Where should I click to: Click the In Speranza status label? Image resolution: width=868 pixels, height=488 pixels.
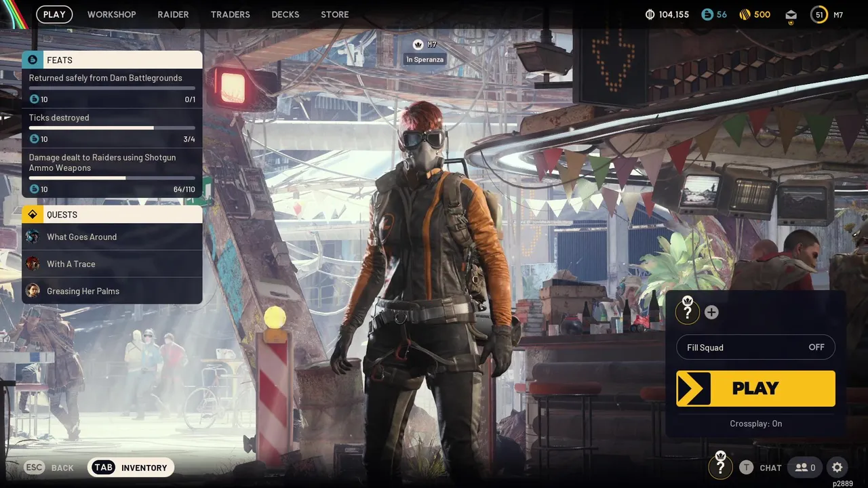[x=425, y=60]
